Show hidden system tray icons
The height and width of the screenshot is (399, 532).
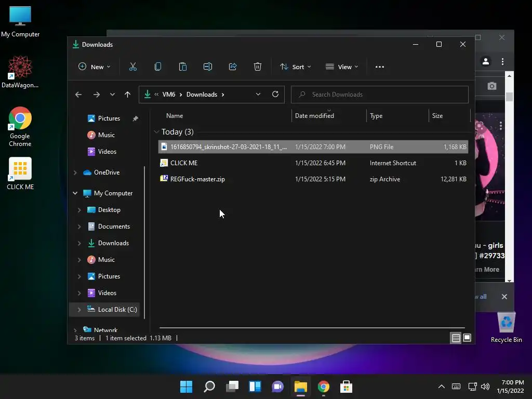click(x=442, y=387)
